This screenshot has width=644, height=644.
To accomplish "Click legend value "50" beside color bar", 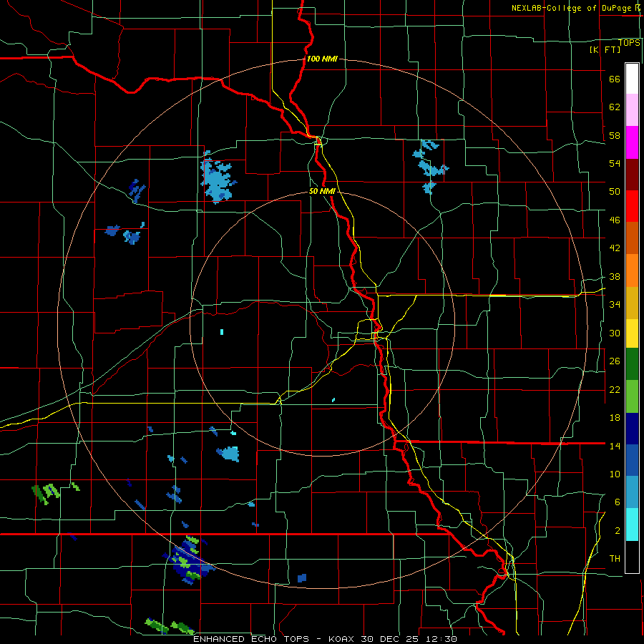I will [615, 192].
